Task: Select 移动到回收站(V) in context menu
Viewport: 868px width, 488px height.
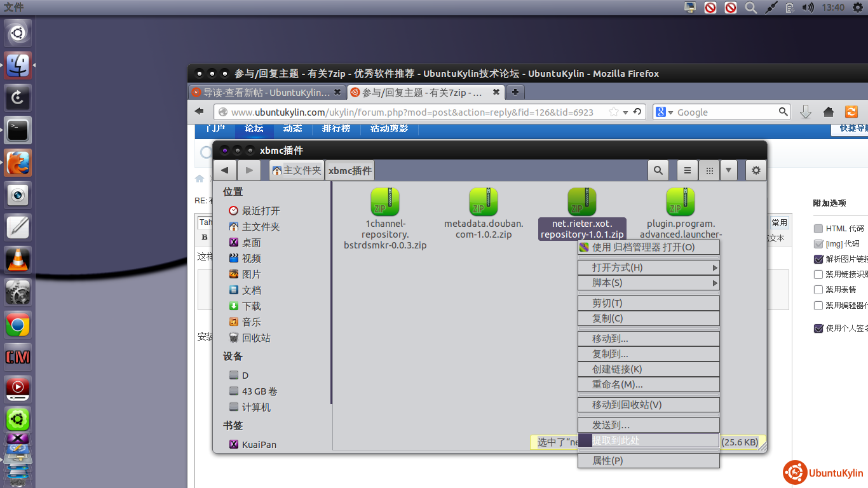Action: click(648, 405)
